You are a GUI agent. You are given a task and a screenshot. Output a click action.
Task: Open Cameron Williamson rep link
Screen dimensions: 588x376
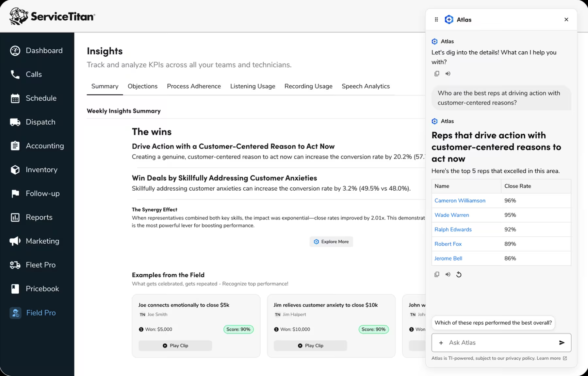point(460,200)
